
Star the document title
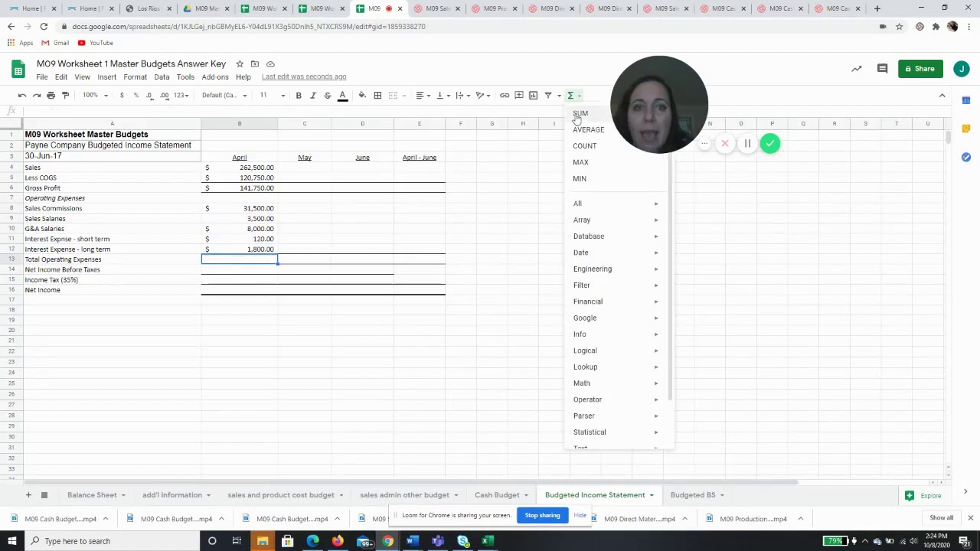click(240, 64)
